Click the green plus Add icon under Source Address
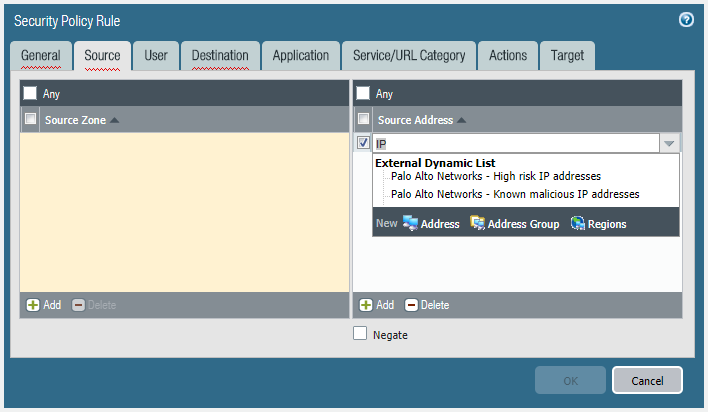This screenshot has height=412, width=708. 366,305
